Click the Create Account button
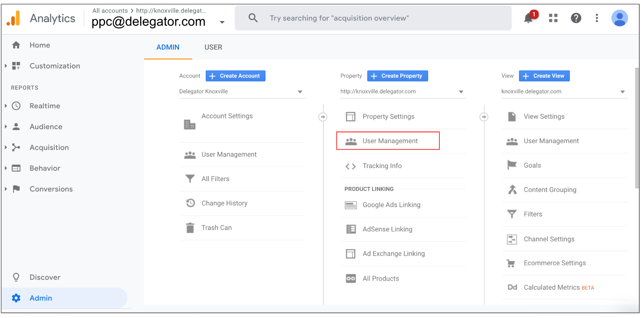644x318 pixels. [x=235, y=76]
